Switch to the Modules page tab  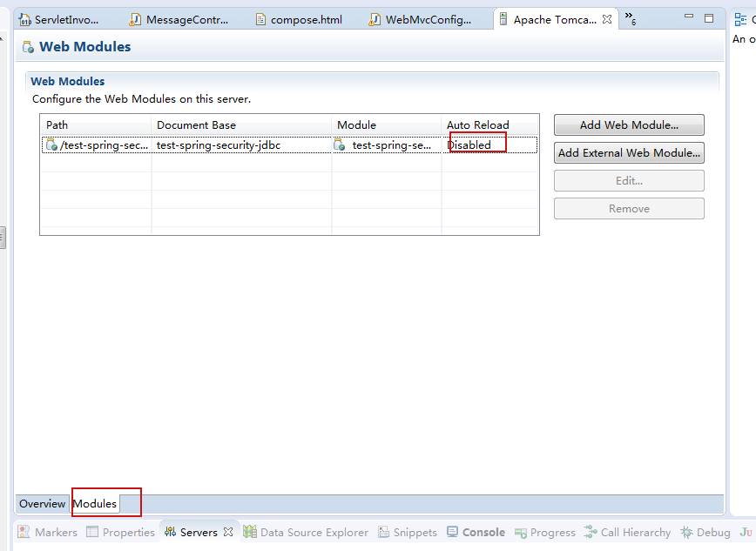point(94,504)
